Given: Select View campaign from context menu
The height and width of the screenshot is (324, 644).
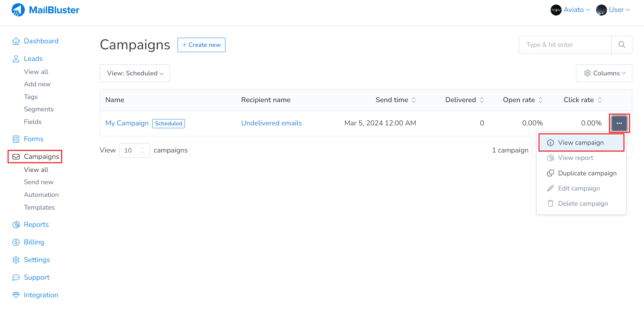Looking at the screenshot, I should (x=581, y=143).
